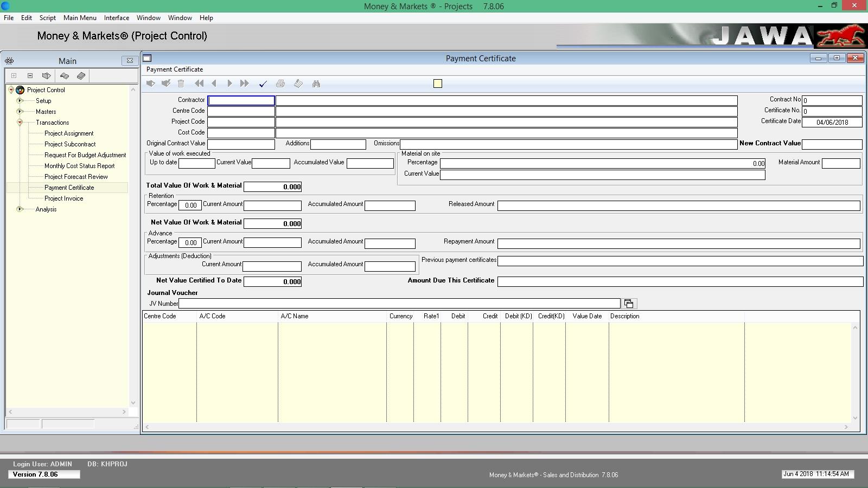This screenshot has height=488, width=868.
Task: Open the Help menu
Action: [x=206, y=18]
